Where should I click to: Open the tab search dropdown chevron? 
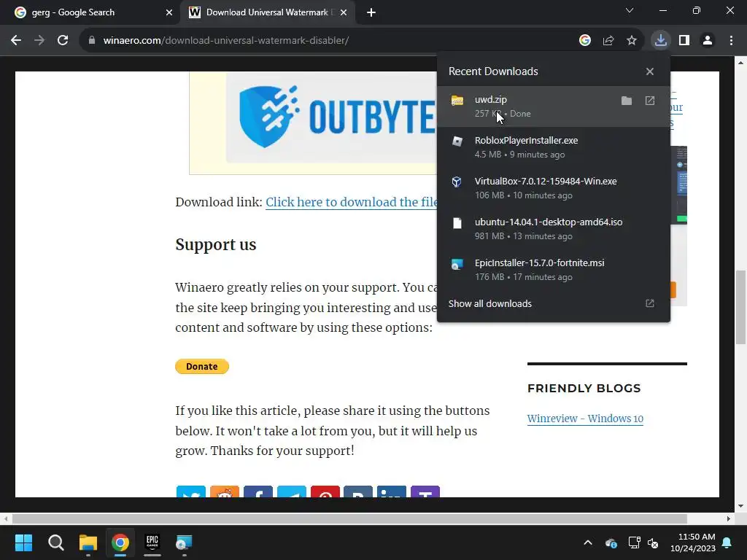pyautogui.click(x=630, y=10)
